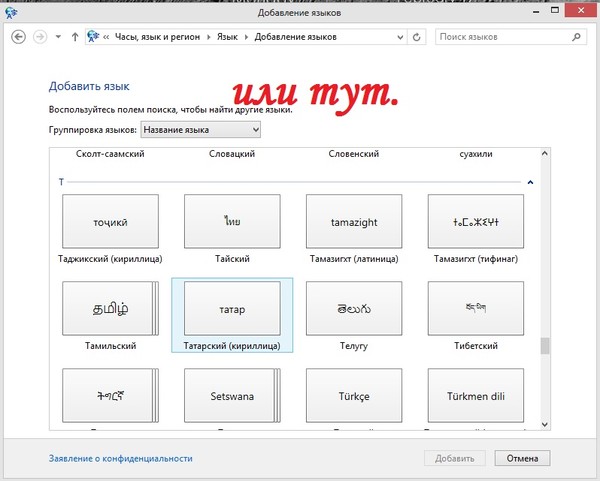This screenshot has width=600, height=481.
Task: Go back with the Back arrow button
Action: [18, 37]
